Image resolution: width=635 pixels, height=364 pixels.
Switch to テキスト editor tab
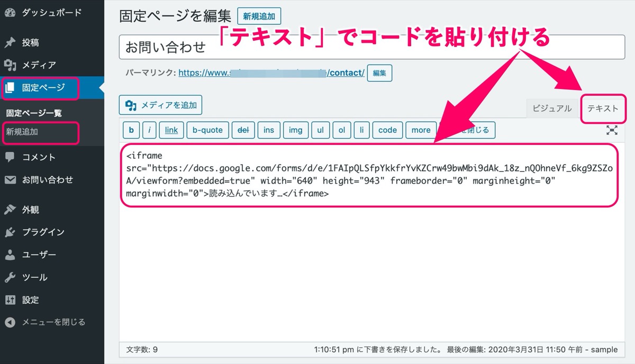point(603,108)
